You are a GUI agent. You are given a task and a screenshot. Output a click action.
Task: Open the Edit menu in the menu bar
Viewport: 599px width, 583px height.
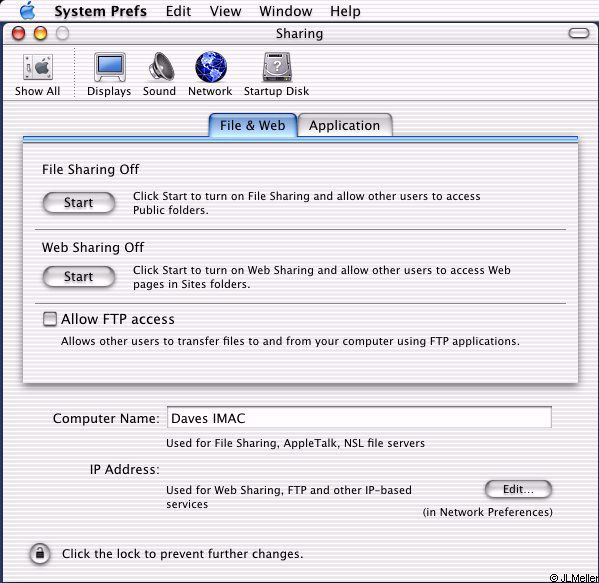(178, 11)
